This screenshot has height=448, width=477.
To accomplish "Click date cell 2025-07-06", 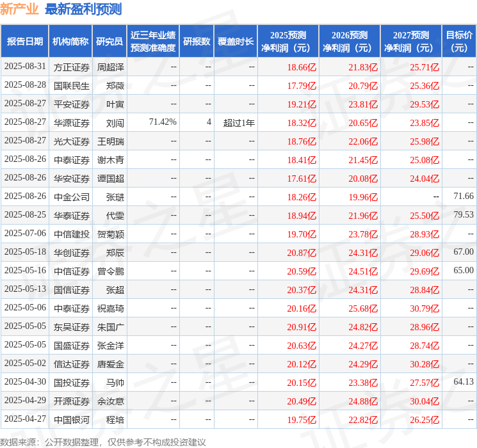I will point(25,233).
